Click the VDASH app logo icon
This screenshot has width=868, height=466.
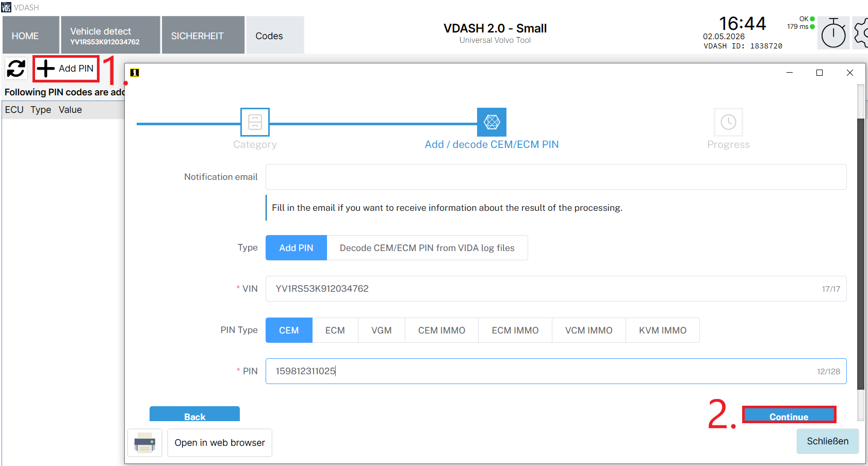[6, 7]
